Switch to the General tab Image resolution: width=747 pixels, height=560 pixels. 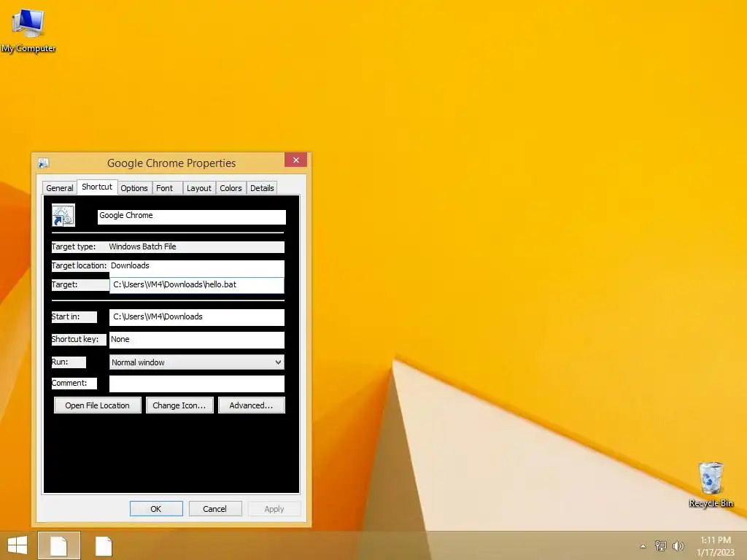(60, 188)
